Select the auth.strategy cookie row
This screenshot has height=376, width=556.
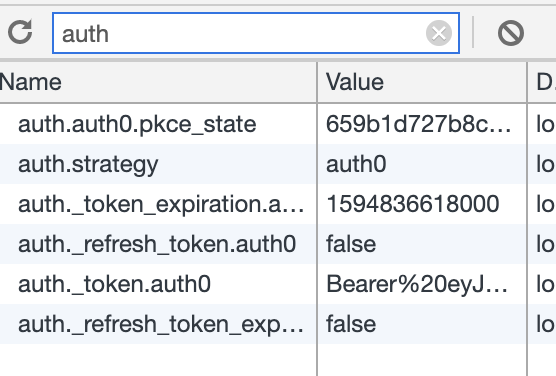[278, 164]
